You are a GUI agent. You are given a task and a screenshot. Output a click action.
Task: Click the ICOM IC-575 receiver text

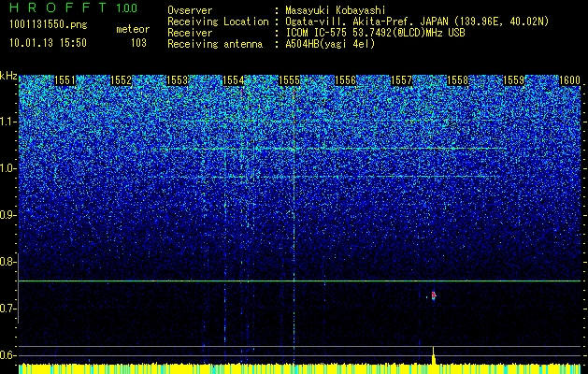click(x=375, y=33)
